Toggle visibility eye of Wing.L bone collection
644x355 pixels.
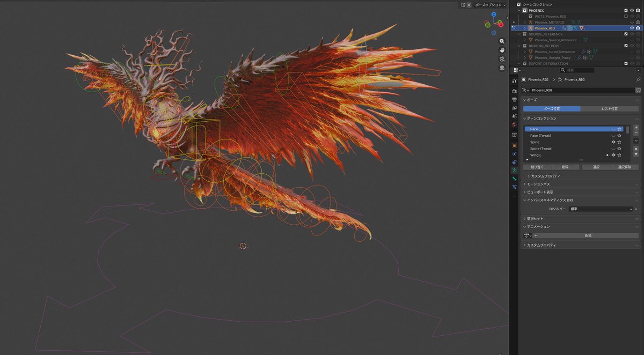tap(613, 155)
